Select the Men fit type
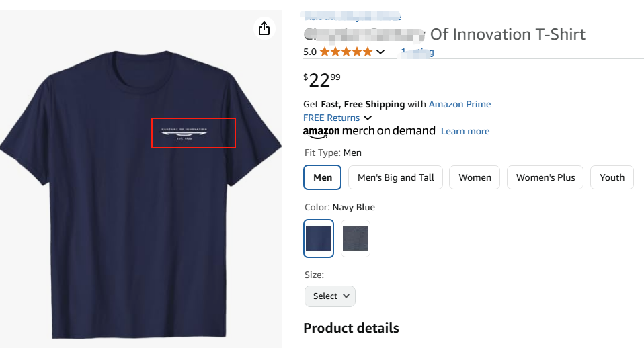Screen dimensions: 644x348 click(323, 177)
